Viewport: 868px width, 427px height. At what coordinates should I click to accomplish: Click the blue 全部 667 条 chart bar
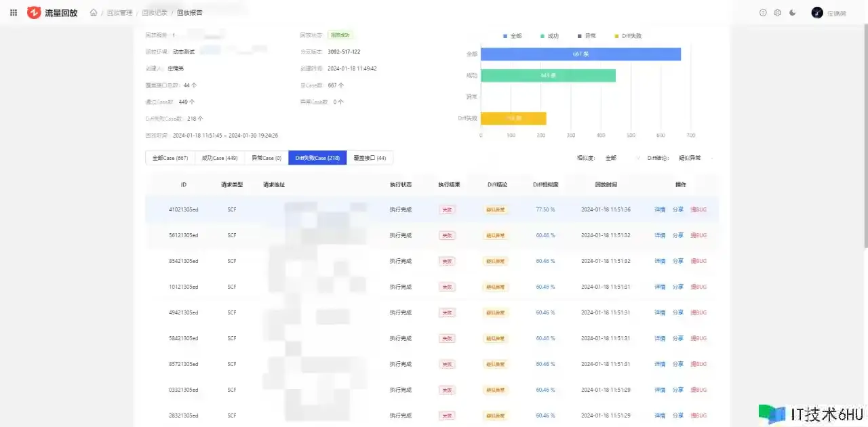point(580,54)
